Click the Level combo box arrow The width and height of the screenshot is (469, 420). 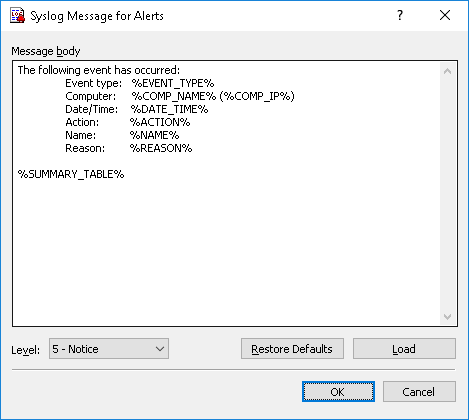pos(160,349)
